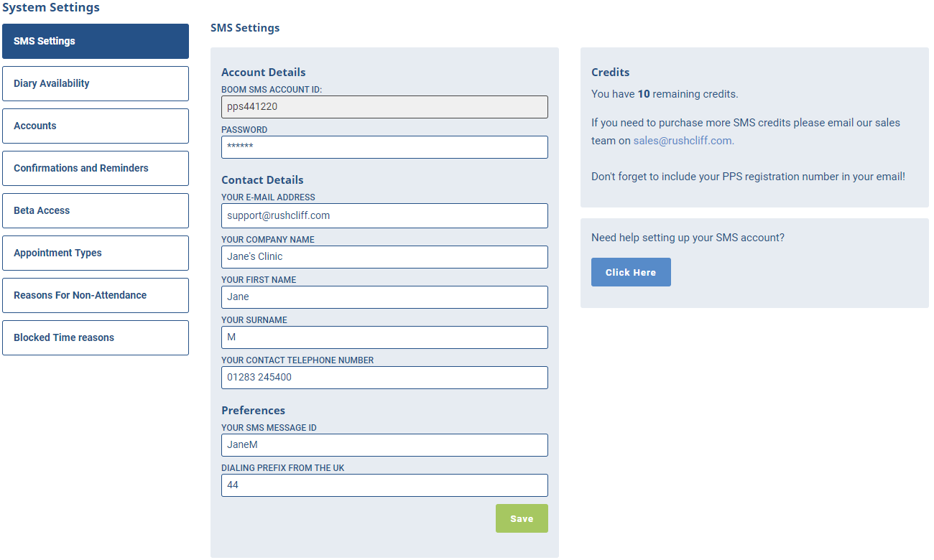Click the green Save button
The width and height of the screenshot is (934, 560).
tap(522, 518)
